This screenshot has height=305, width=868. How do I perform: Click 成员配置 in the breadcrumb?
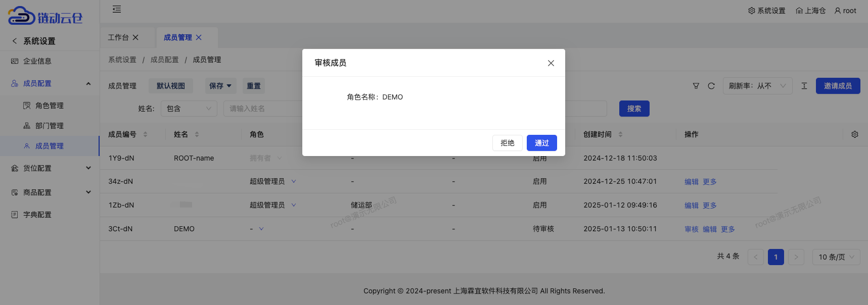165,60
